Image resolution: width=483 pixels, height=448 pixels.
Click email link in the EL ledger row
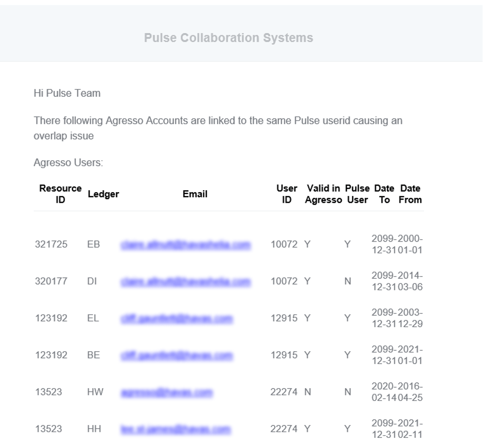pyautogui.click(x=177, y=318)
